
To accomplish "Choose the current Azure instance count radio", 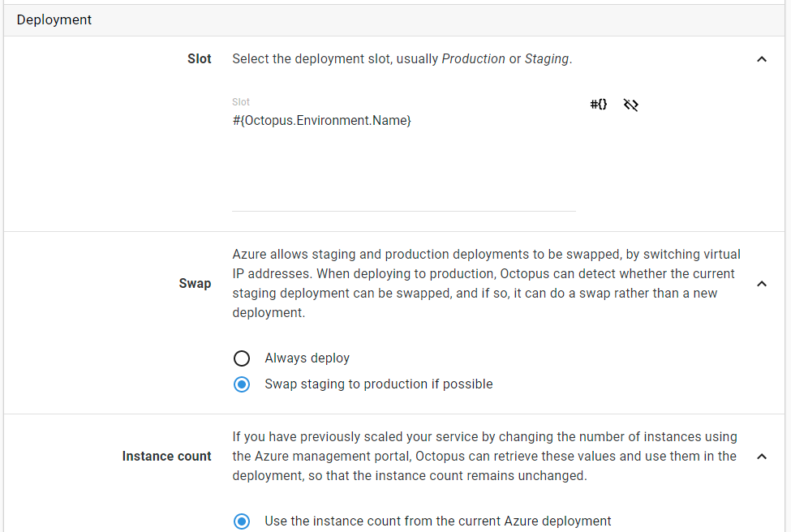I will pos(242,521).
